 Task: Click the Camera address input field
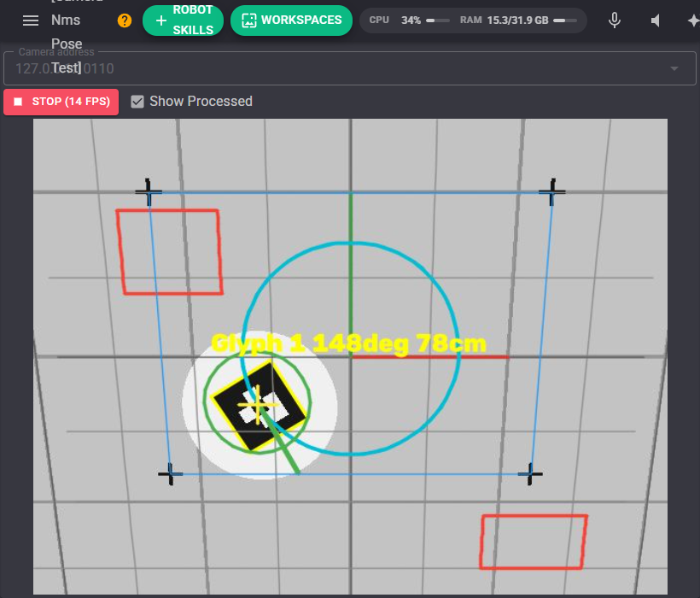pyautogui.click(x=349, y=68)
